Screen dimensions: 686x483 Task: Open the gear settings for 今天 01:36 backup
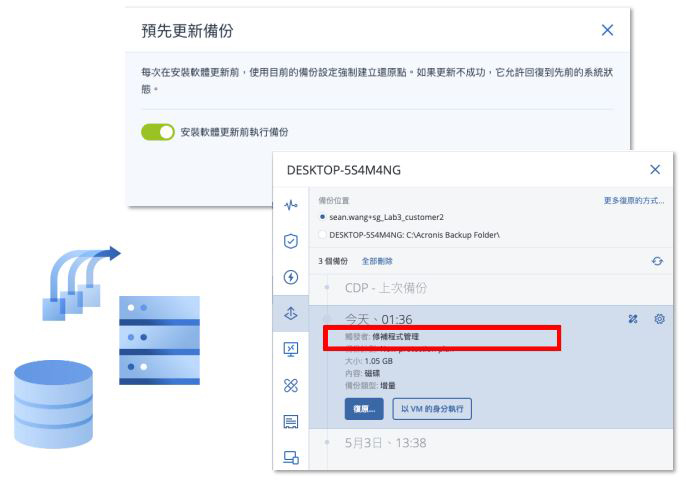[659, 319]
